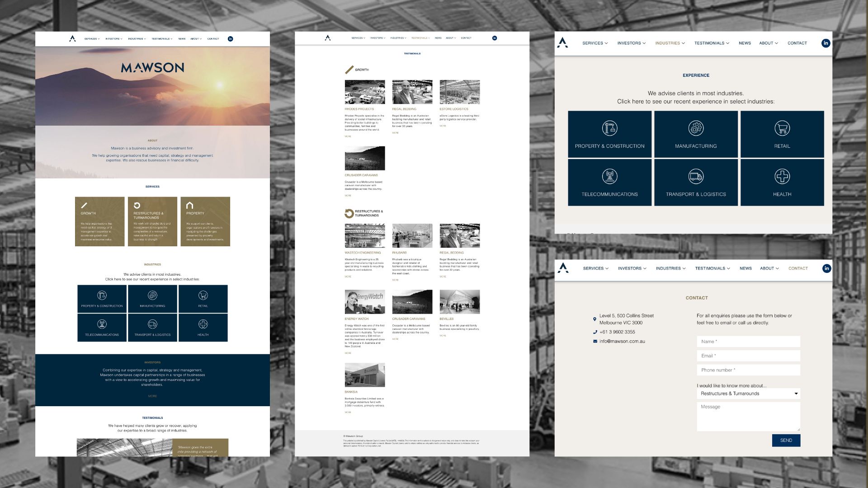Expand the Investors menu on the Experience page
Viewport: 868px width, 488px height.
[x=632, y=43]
